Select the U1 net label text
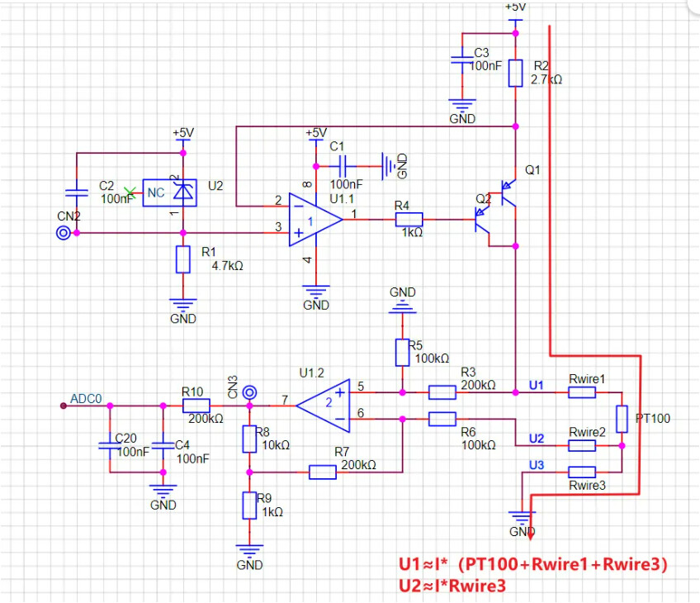The height and width of the screenshot is (603, 700). tap(537, 384)
